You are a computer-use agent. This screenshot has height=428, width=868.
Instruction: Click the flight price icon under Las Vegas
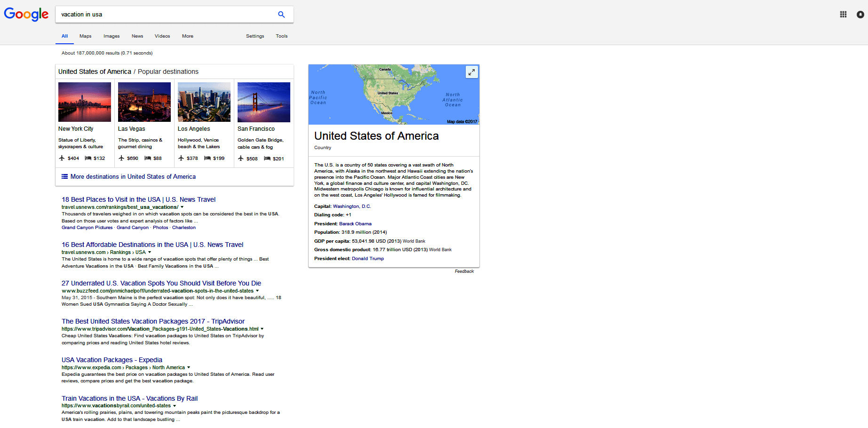pos(121,158)
